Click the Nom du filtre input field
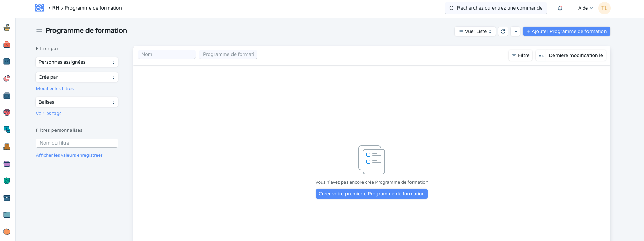 tap(77, 143)
